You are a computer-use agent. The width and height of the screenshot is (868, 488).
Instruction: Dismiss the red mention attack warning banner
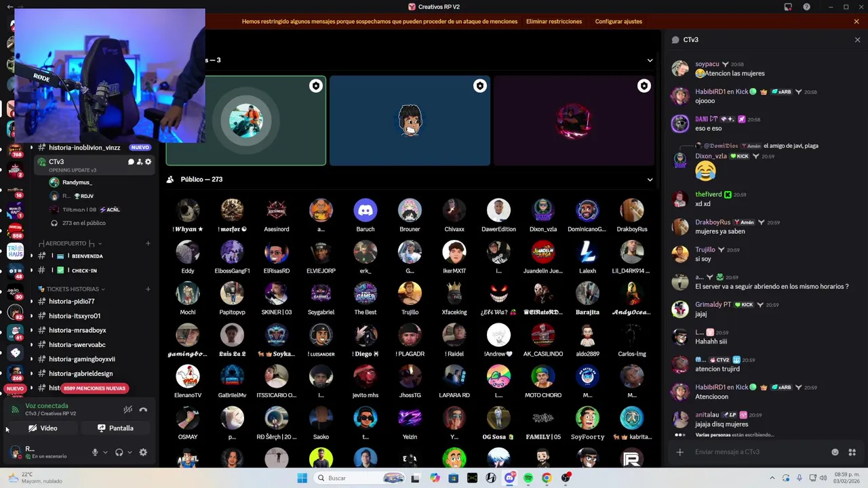856,22
